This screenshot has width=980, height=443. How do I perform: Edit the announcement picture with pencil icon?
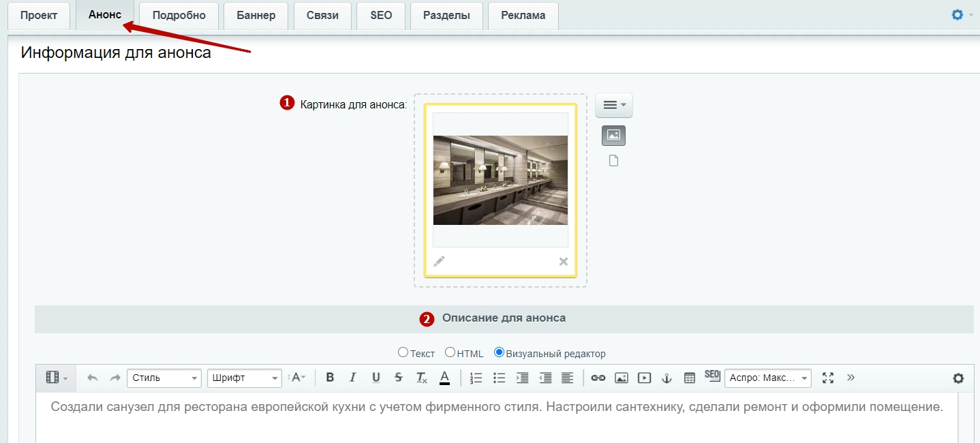pyautogui.click(x=440, y=261)
